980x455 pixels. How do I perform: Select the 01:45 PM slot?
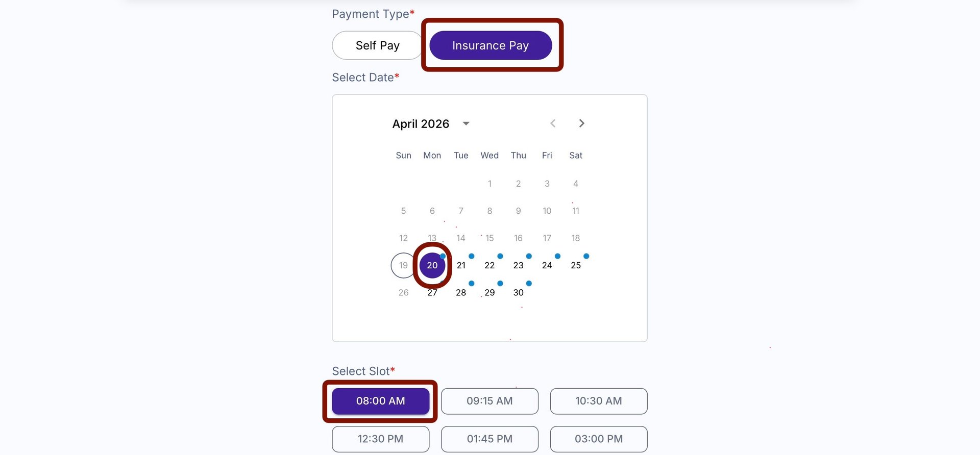tap(489, 439)
